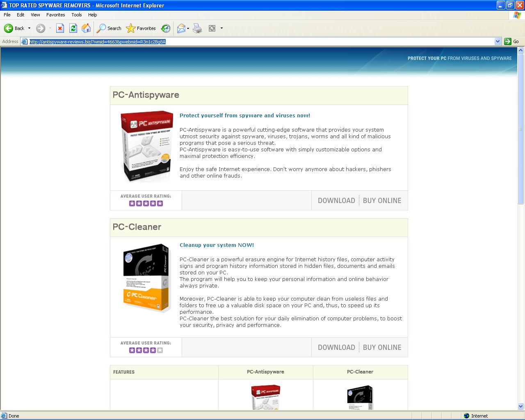Viewport: 525px width, 420px height.
Task: Click the PC-Antispyware column header in the features table
Action: tap(265, 372)
